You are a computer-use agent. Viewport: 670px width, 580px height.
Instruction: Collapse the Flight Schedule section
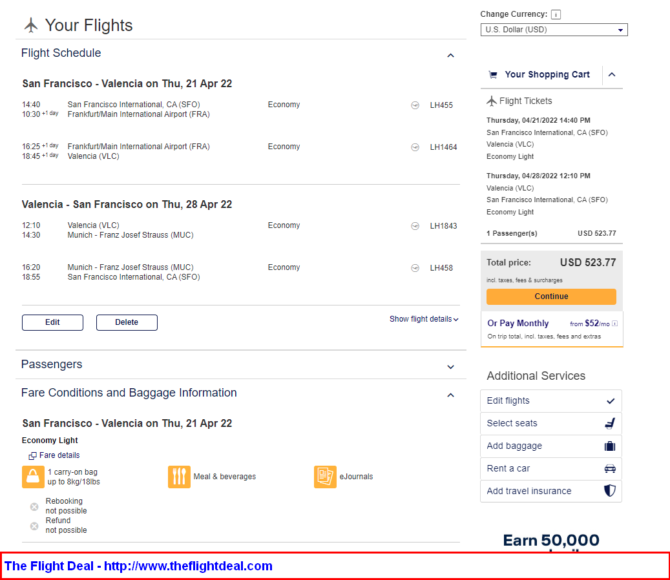point(450,55)
